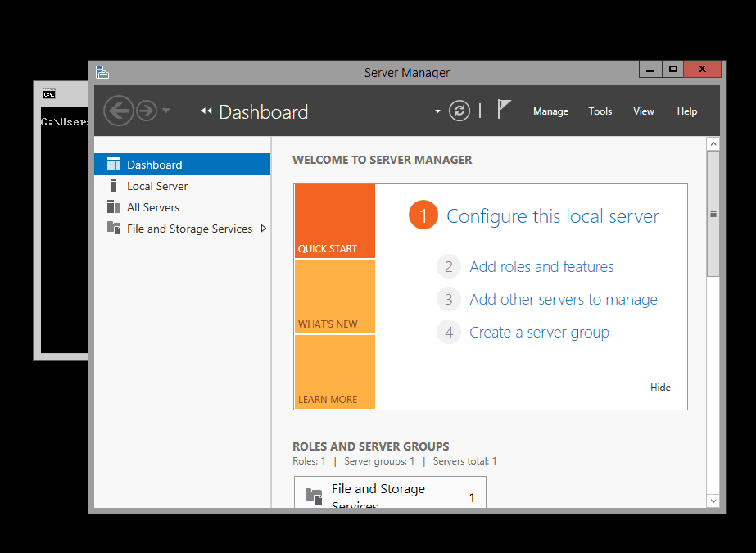The height and width of the screenshot is (553, 756).
Task: Select Local Server in the sidebar
Action: point(183,186)
